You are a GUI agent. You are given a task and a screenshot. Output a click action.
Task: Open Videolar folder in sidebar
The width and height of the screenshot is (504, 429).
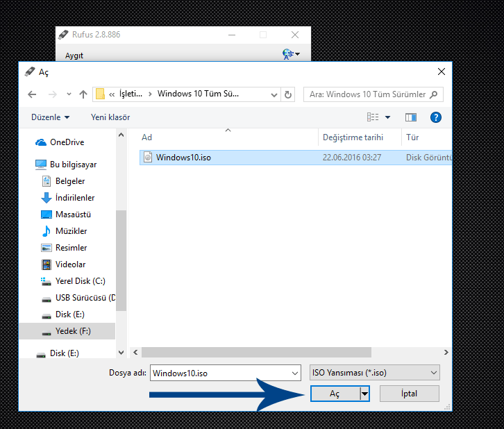point(64,264)
